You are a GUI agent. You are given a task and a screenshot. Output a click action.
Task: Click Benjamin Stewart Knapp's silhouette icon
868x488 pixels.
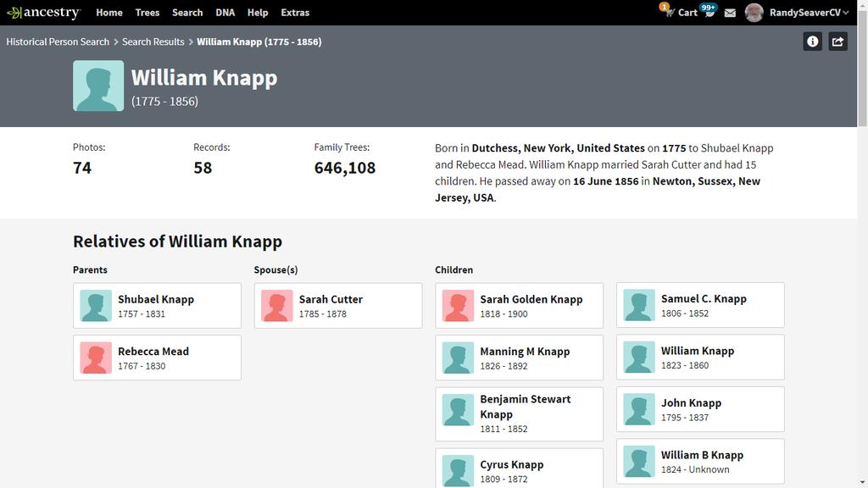click(x=458, y=410)
